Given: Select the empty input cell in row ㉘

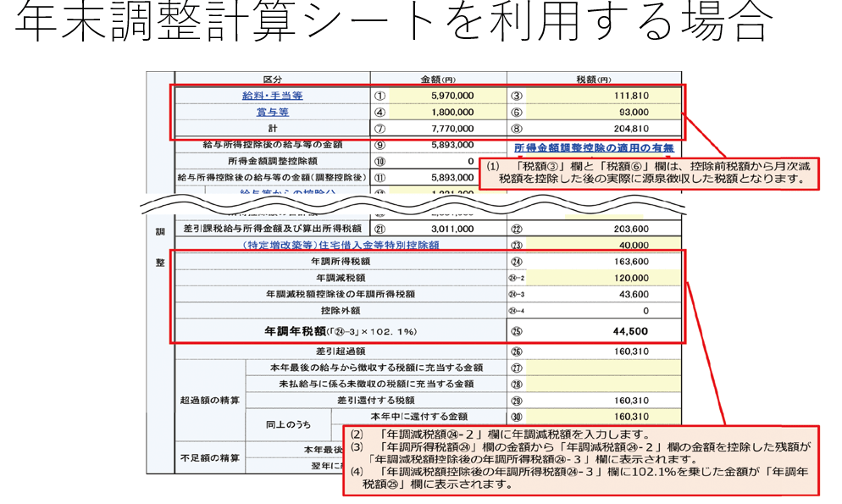Looking at the screenshot, I should coord(604,384).
